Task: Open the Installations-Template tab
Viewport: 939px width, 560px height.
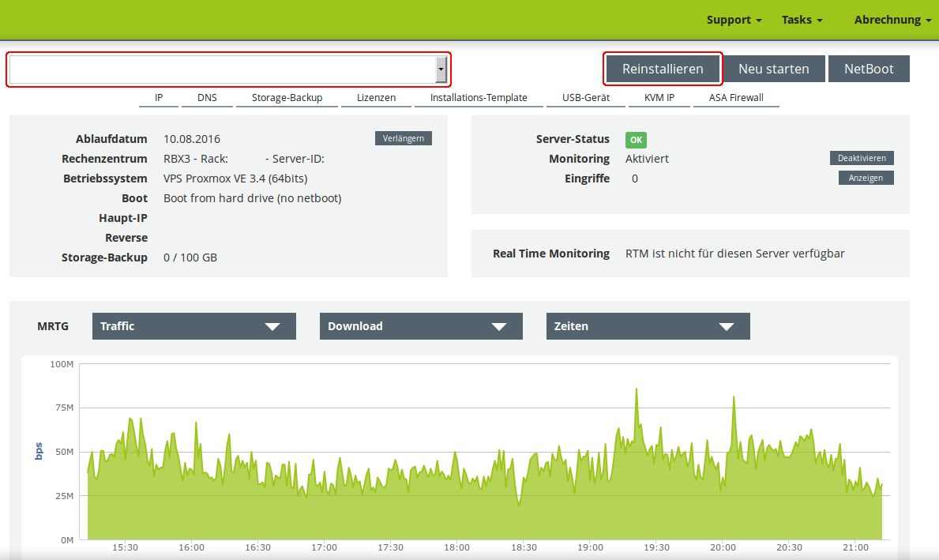Action: (x=479, y=98)
